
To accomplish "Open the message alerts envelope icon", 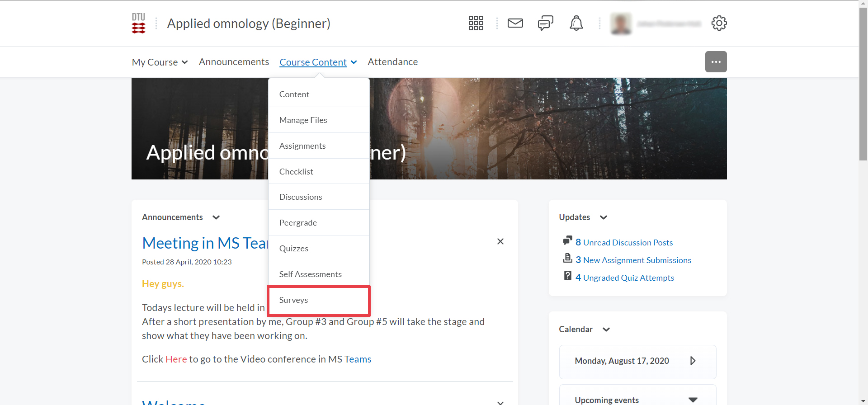I will (x=515, y=23).
